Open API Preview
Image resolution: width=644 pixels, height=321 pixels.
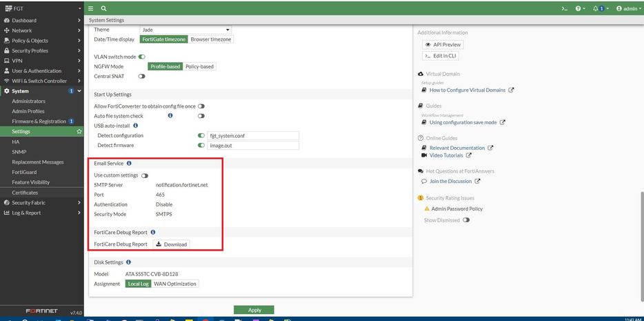pyautogui.click(x=443, y=44)
